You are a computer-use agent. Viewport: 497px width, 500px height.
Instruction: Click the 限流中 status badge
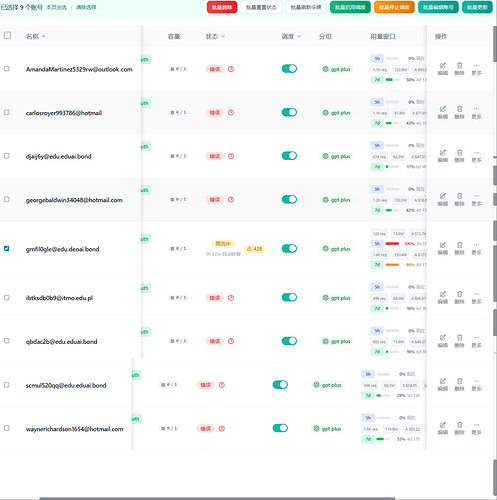pos(223,244)
